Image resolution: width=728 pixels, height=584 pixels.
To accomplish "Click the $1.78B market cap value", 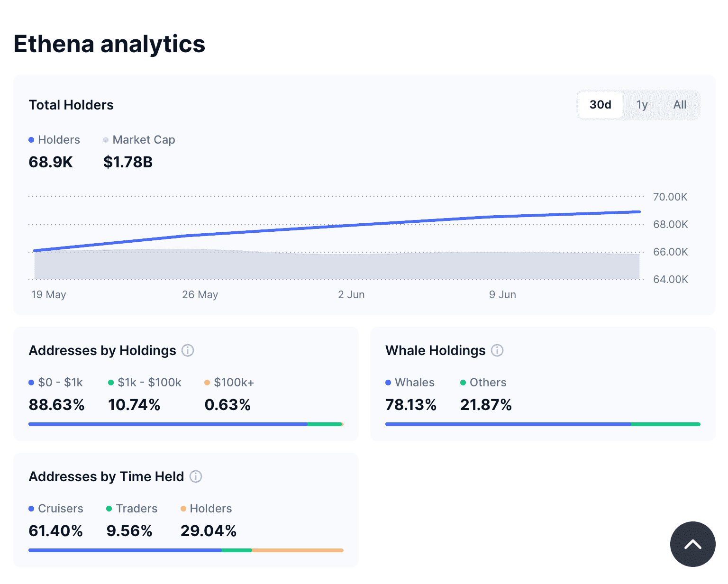I will pos(128,162).
